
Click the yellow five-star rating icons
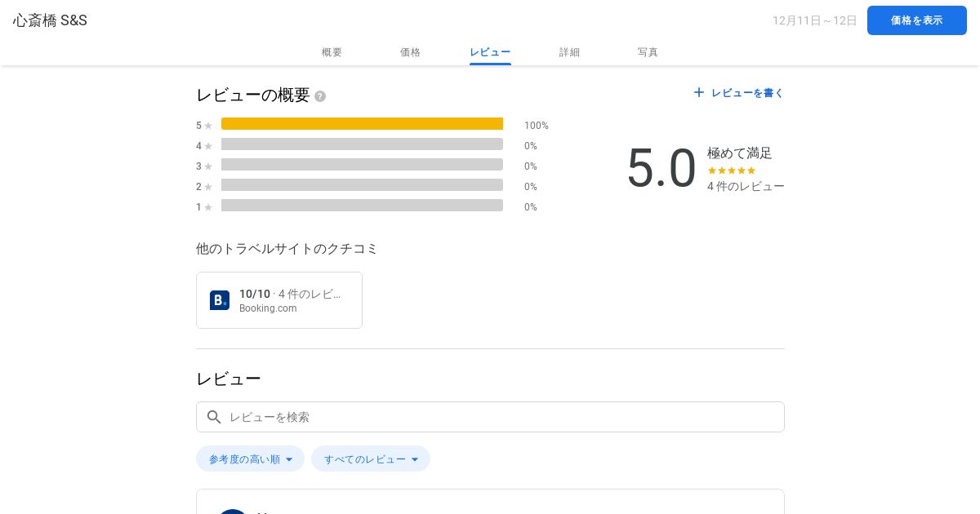pyautogui.click(x=731, y=171)
